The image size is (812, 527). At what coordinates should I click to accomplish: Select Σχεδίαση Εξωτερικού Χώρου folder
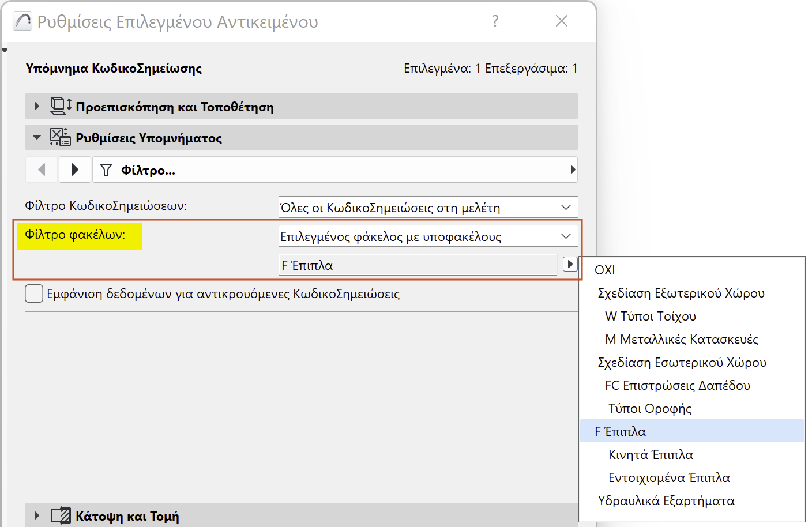point(692,293)
